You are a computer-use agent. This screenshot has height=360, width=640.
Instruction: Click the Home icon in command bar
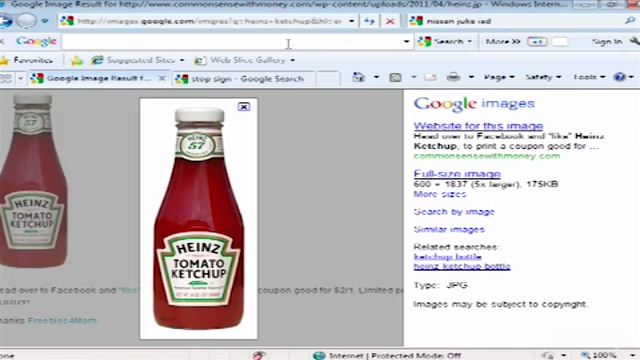point(359,77)
